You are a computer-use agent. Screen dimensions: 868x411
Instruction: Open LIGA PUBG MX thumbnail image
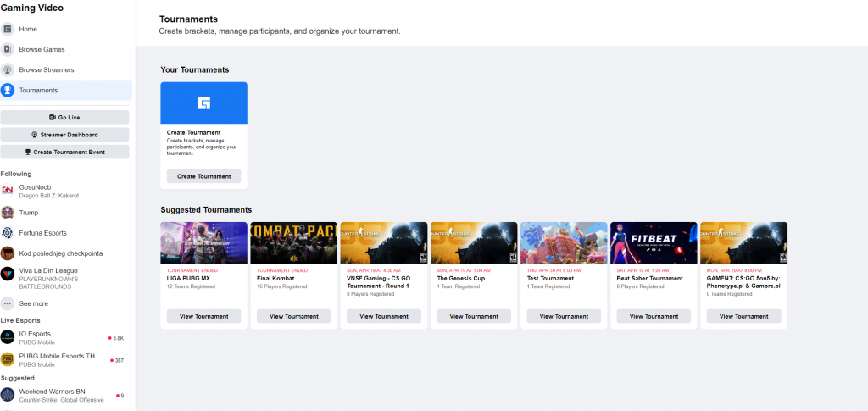point(203,243)
